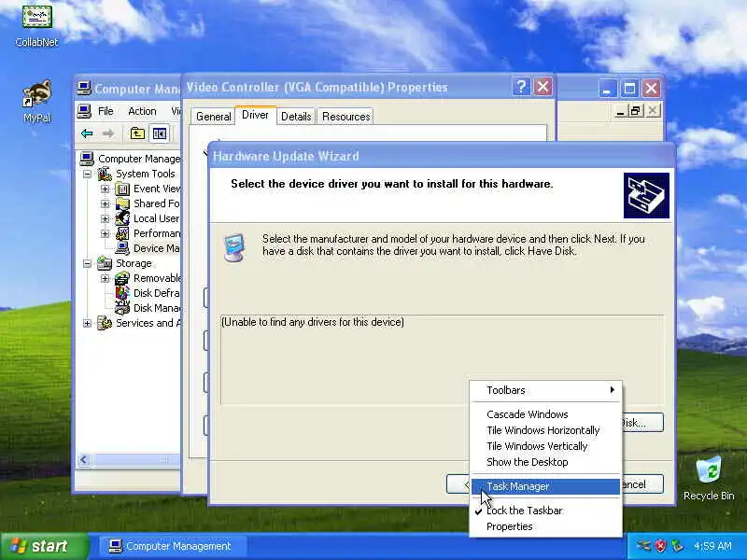Choose Tile Windows Horizontally
The image size is (747, 560).
[x=546, y=430]
